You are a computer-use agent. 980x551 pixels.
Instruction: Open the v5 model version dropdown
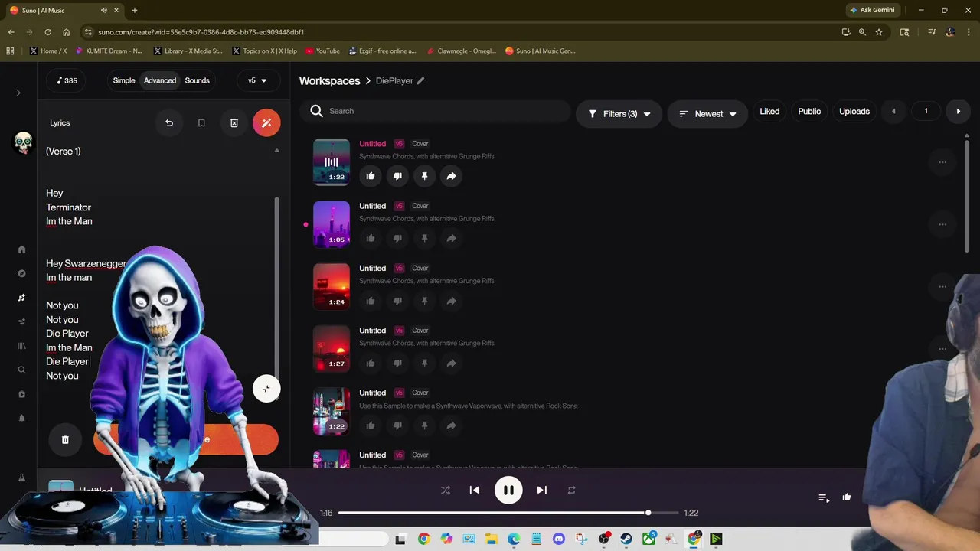click(257, 80)
